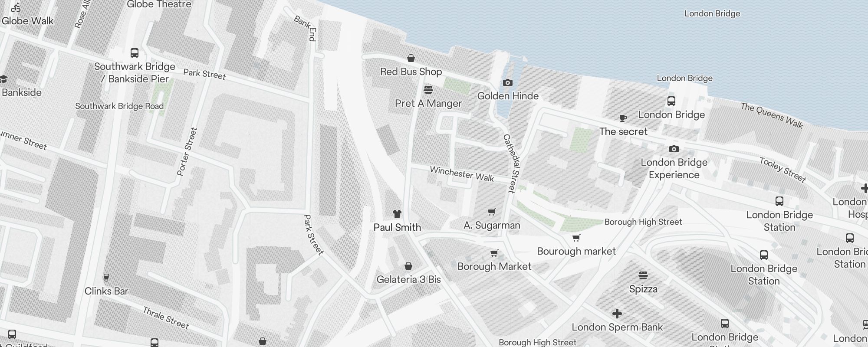Image resolution: width=868 pixels, height=347 pixels.
Task: Click the Bankside education cap icon
Action: tap(3, 79)
